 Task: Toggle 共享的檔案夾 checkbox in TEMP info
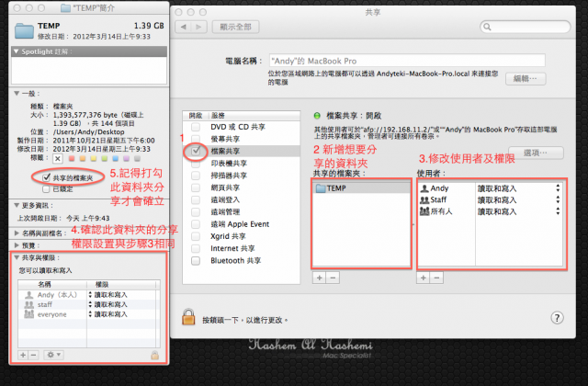[46, 177]
